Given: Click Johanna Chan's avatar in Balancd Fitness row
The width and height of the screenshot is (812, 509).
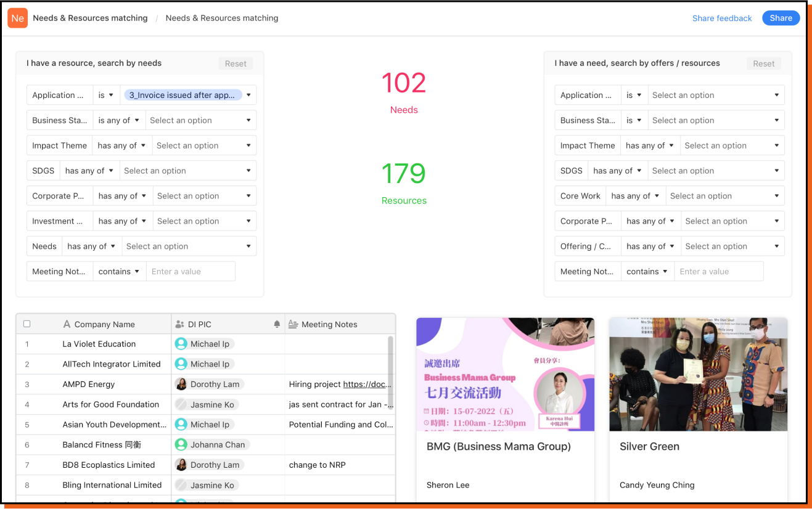Looking at the screenshot, I should 181,444.
